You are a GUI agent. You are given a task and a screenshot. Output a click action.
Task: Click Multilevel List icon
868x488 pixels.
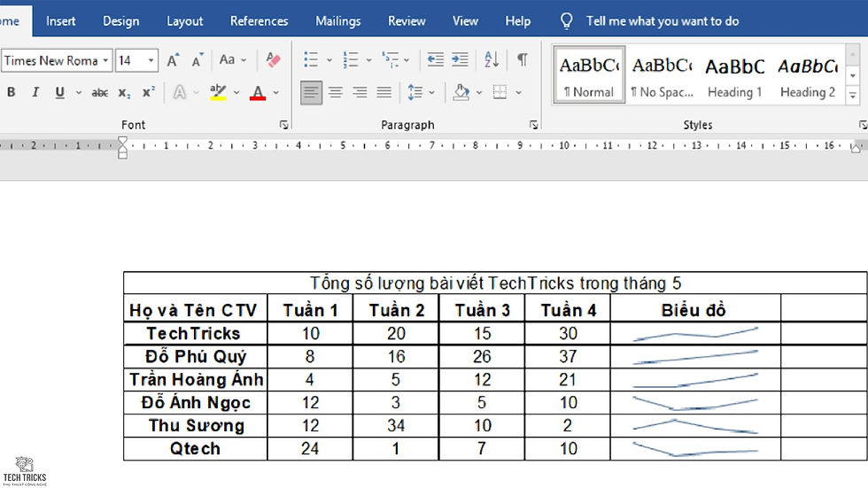click(x=391, y=59)
